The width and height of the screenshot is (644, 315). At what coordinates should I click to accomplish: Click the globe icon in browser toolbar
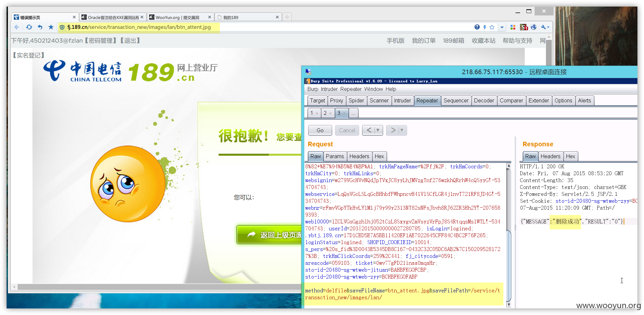click(x=534, y=27)
